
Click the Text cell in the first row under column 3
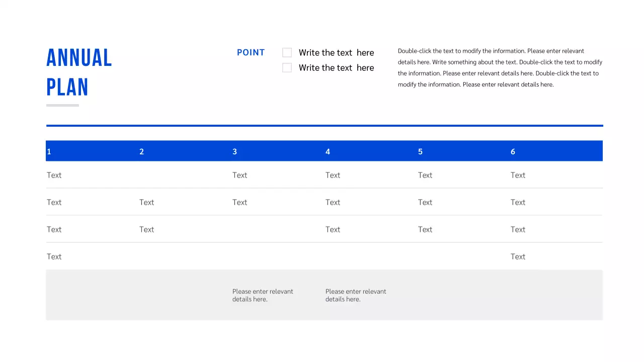pos(239,175)
